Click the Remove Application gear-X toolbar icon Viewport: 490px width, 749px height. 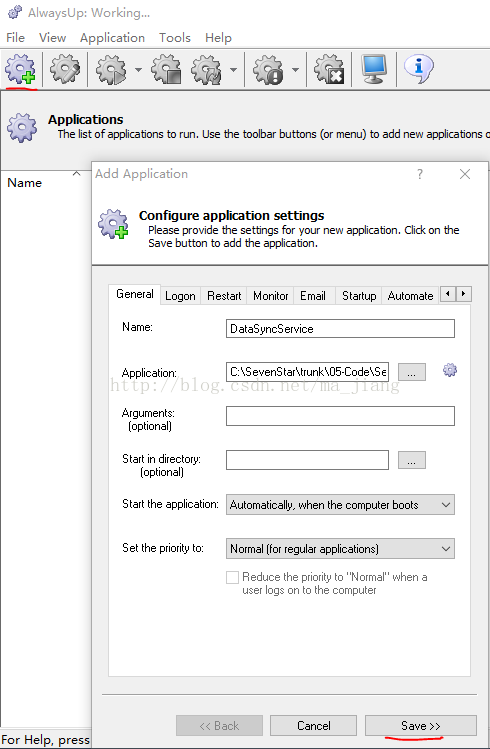[330, 70]
